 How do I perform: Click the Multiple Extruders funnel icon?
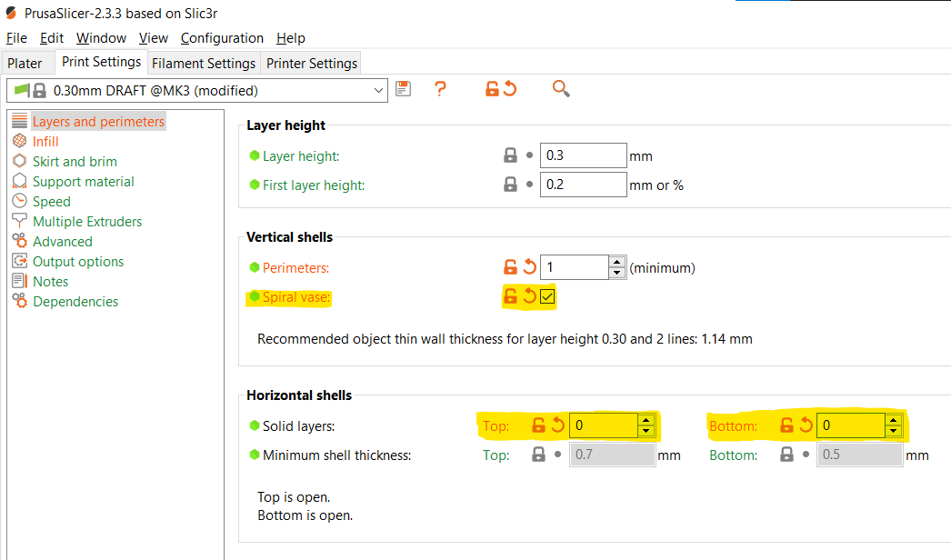(19, 221)
